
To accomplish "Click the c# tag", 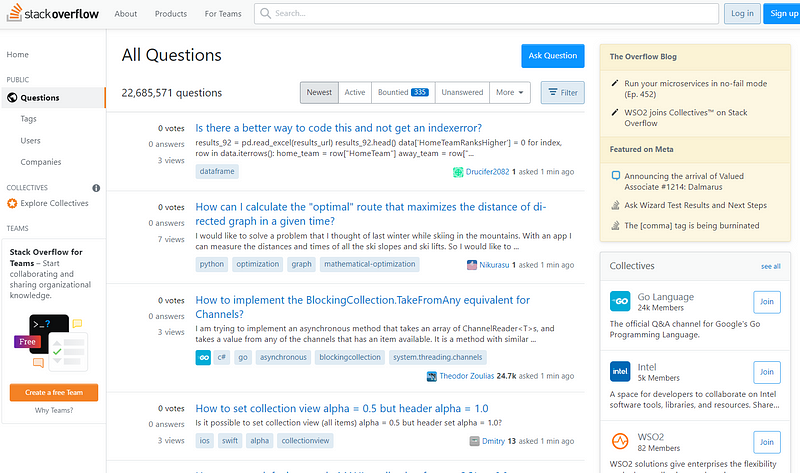I will point(221,357).
